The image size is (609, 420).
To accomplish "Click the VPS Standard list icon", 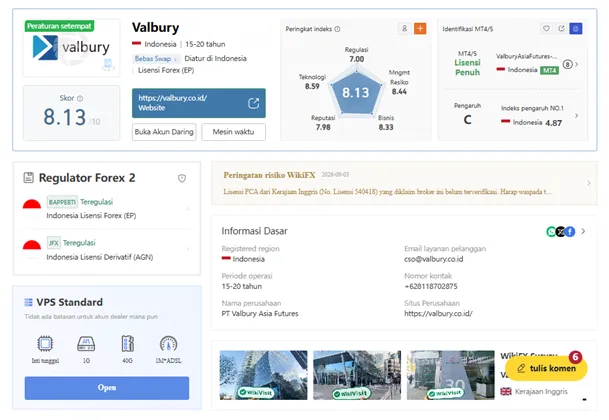I will coord(28,302).
